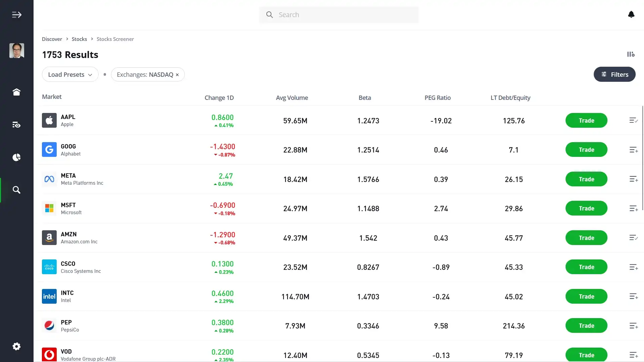Open Alphabet G logo icon
The image size is (644, 362).
click(x=49, y=149)
